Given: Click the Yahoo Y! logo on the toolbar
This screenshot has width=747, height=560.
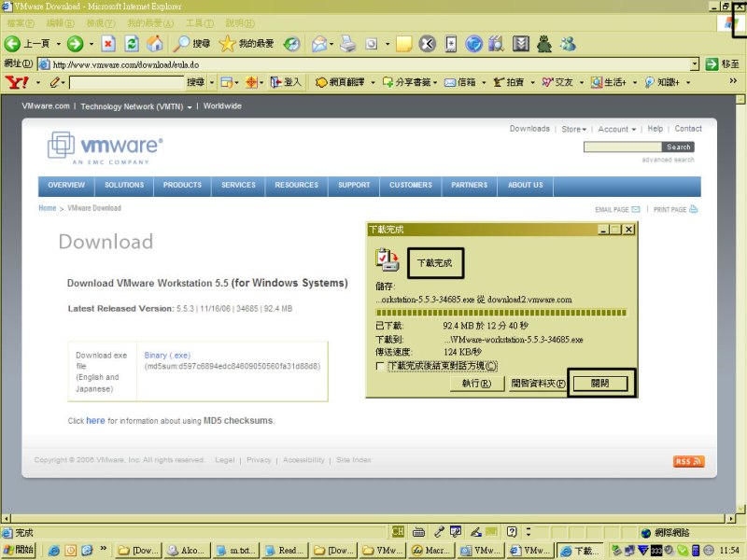Looking at the screenshot, I should 17,82.
